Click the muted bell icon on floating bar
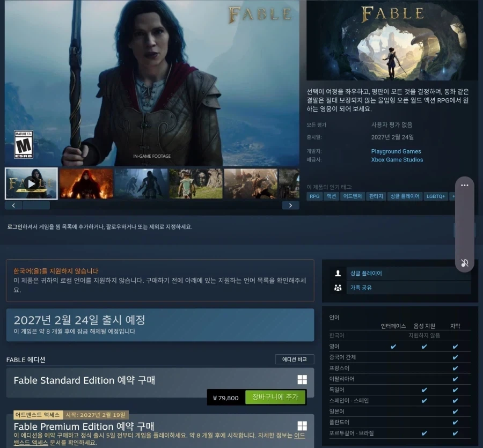This screenshot has width=483, height=448. click(465, 263)
